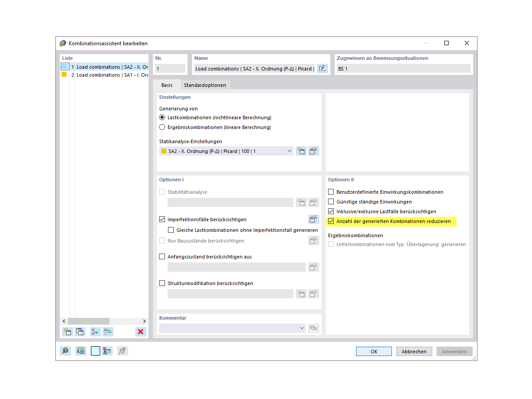Rename the combination via pencil icon
Image resolution: width=532 pixels, height=399 pixels.
pos(322,68)
